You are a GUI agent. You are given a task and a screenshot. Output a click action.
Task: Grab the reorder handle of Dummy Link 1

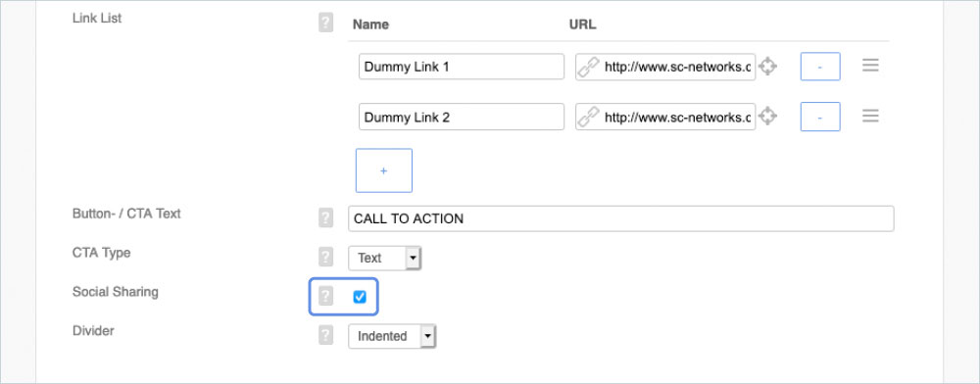[x=870, y=66]
